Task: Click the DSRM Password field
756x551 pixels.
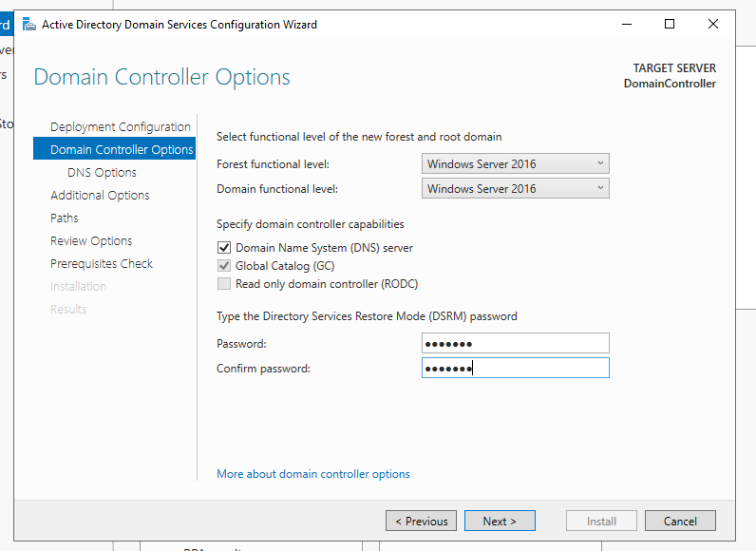Action: coord(515,344)
